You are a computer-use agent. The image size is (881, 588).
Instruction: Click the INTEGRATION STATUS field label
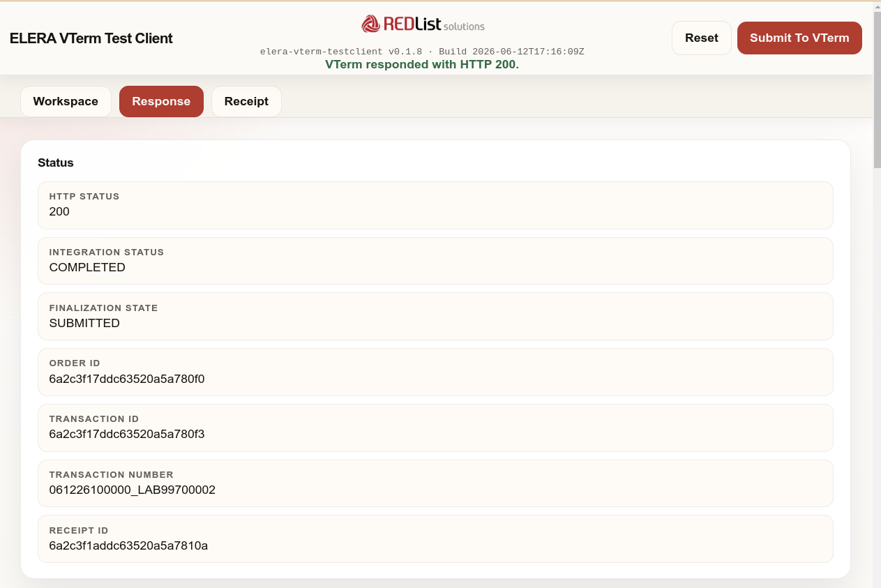click(107, 252)
